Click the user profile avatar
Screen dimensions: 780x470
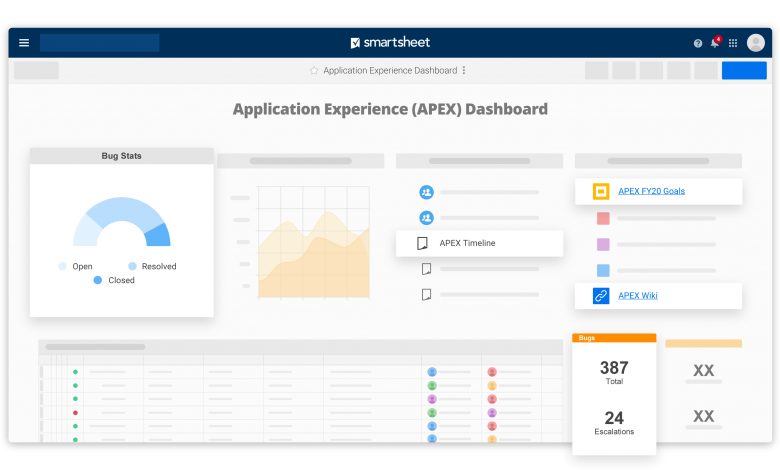click(756, 42)
